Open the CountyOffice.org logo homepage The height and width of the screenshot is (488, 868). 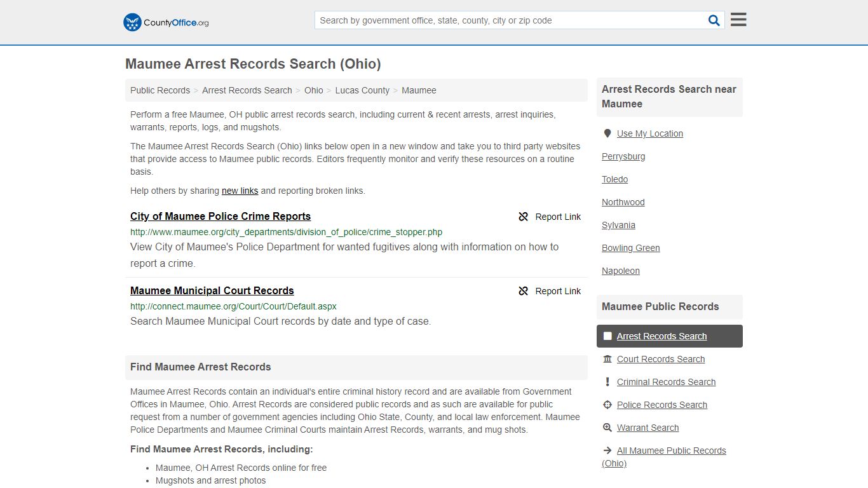pos(166,22)
